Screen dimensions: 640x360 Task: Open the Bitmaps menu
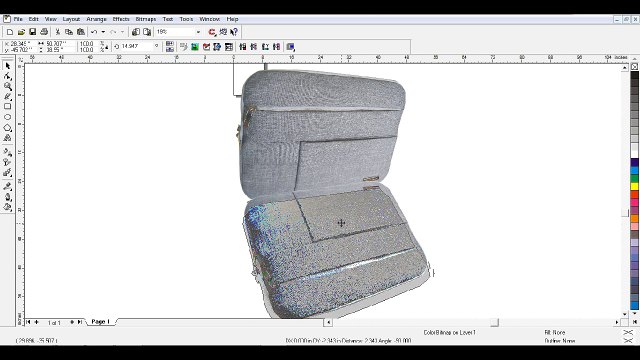(x=146, y=19)
